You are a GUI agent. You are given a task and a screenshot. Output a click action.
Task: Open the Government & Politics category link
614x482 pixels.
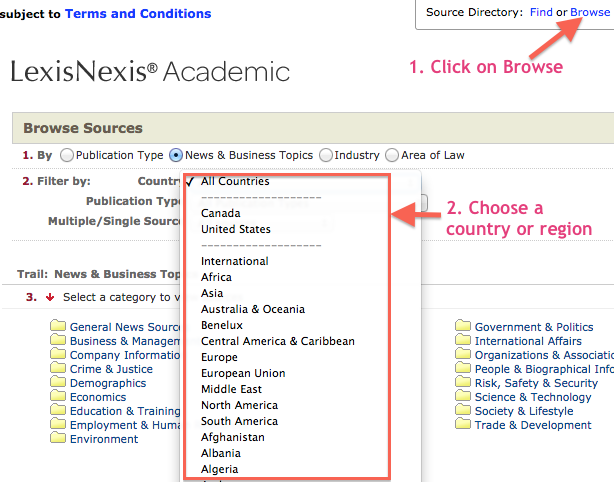pyautogui.click(x=534, y=327)
